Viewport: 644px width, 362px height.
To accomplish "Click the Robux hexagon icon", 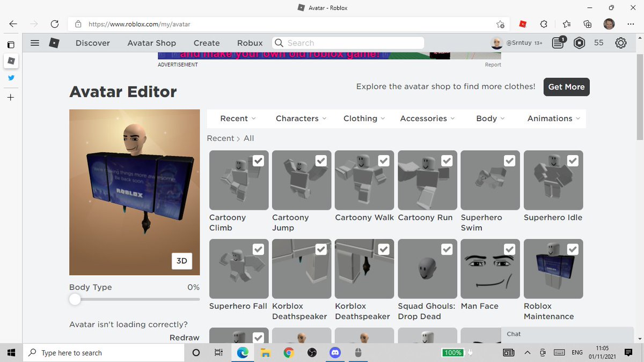I will click(580, 43).
